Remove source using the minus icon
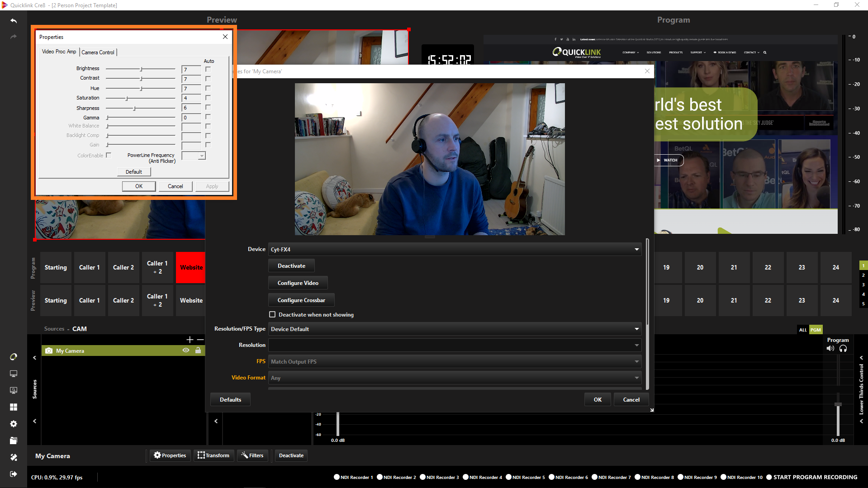This screenshot has height=488, width=868. [200, 339]
